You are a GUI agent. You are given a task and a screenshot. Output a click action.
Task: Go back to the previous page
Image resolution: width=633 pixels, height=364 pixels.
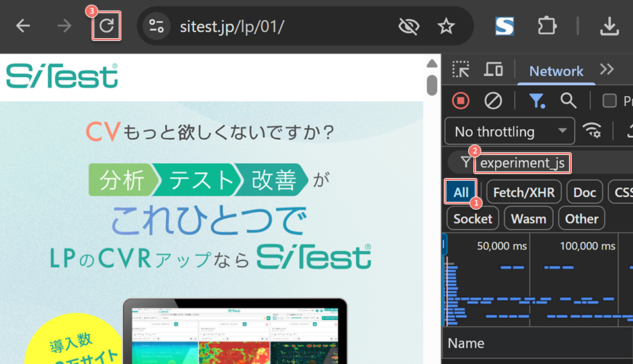[23, 26]
